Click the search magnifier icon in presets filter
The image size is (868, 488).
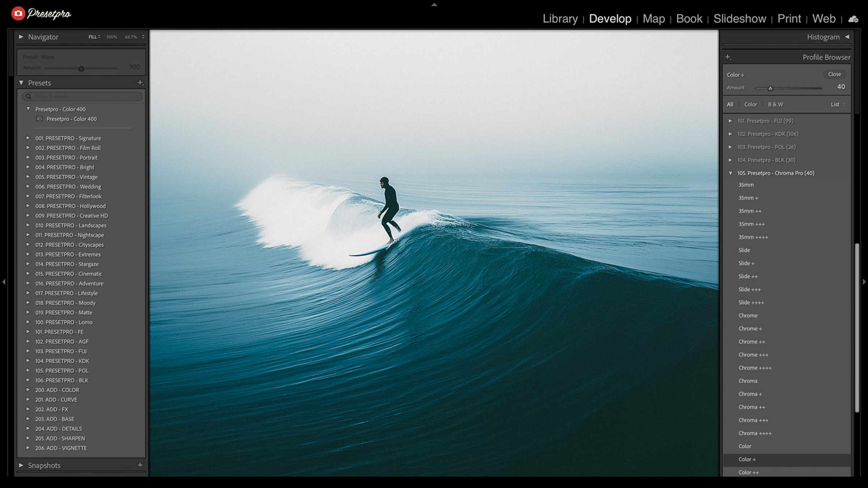[29, 97]
